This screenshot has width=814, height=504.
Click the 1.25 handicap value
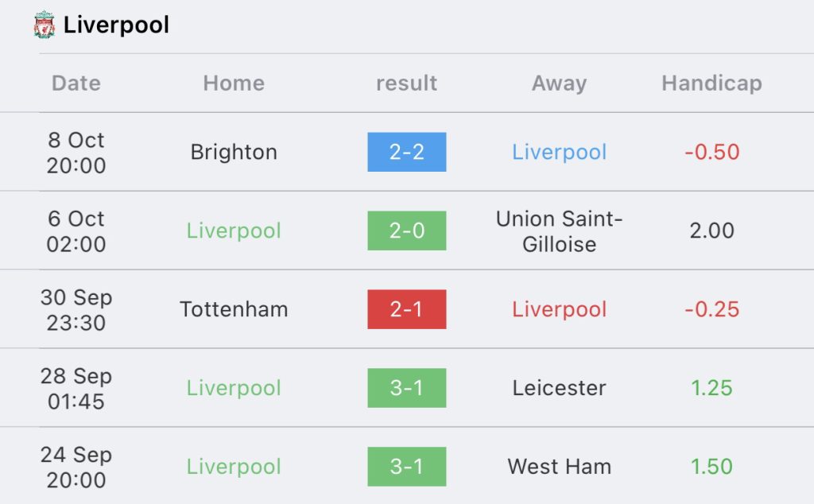pos(711,388)
